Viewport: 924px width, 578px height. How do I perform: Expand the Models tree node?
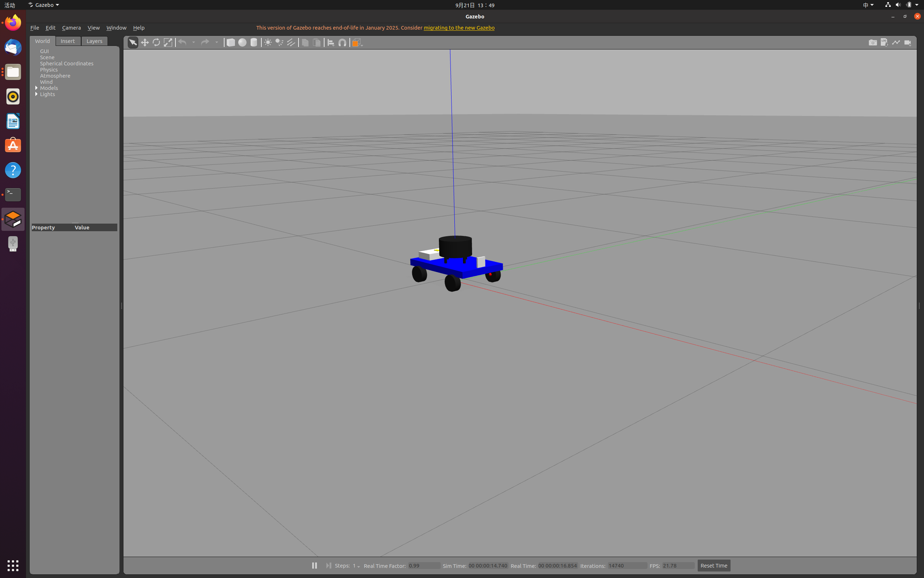click(x=36, y=88)
